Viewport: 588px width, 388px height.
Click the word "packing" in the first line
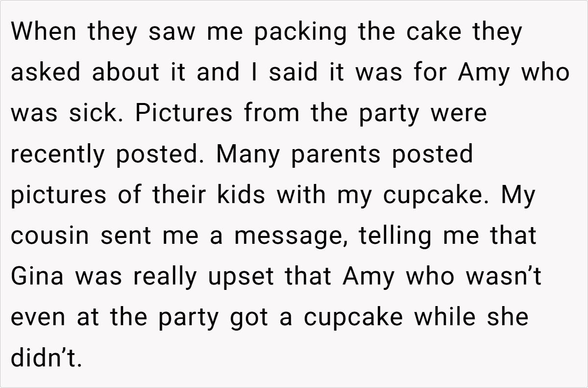coord(299,32)
